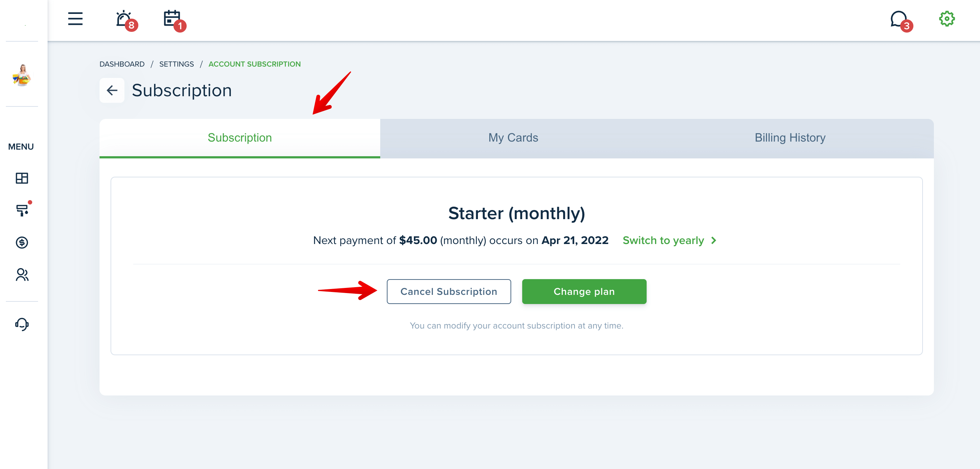Switch to the Billing History tab
Viewport: 980px width, 469px height.
(x=790, y=138)
